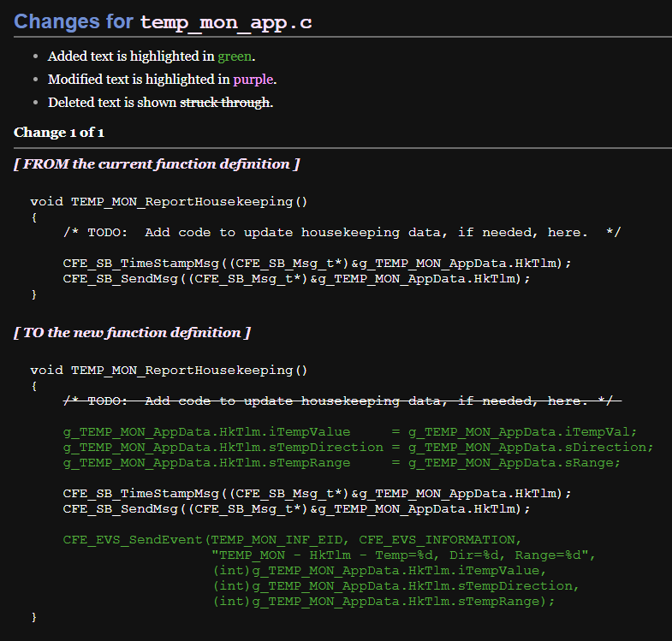This screenshot has height=641, width=672.
Task: Click the "TEMP_MON - HkTlm" format string line
Action: pos(402,555)
